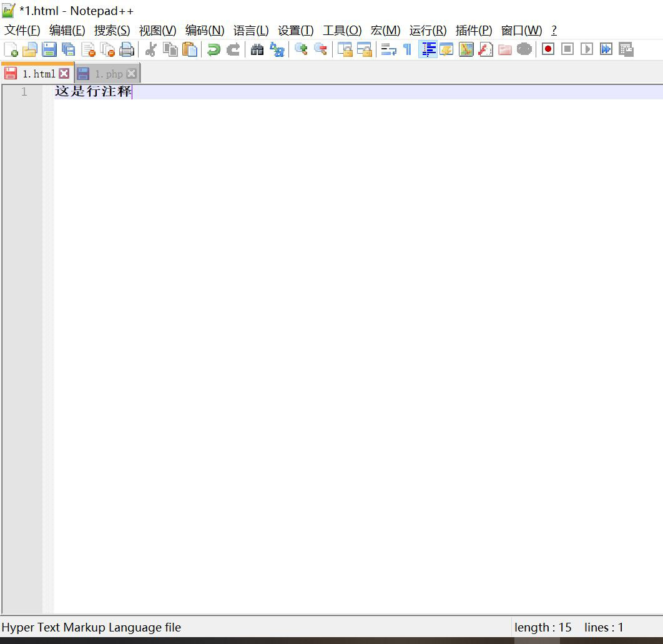Image resolution: width=663 pixels, height=644 pixels.
Task: Run macro multiple times icon
Action: point(606,49)
